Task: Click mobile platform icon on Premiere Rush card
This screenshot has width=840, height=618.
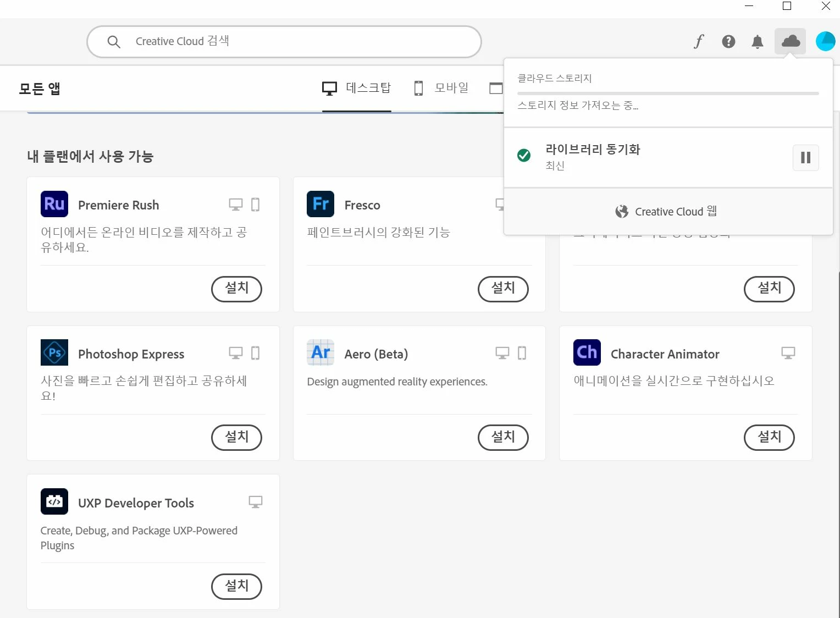Action: [x=256, y=205]
